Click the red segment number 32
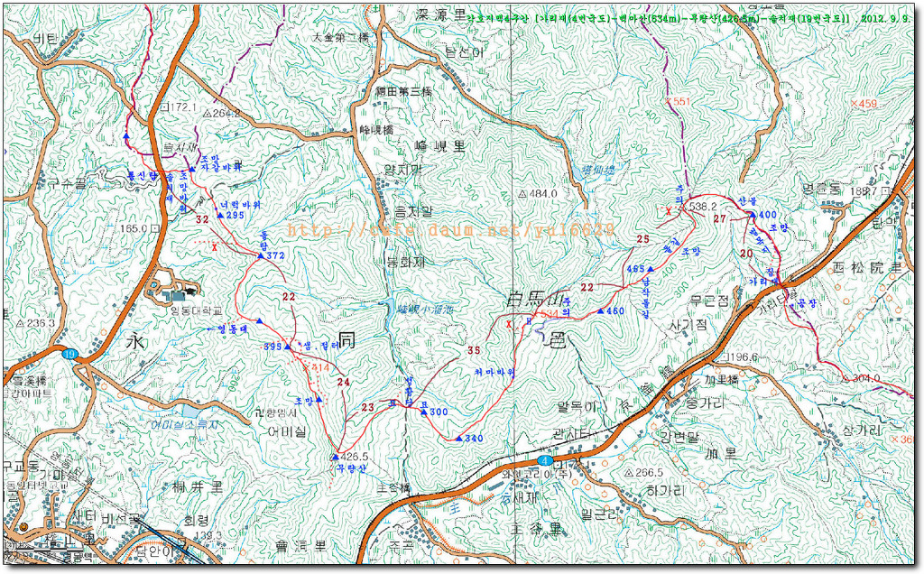The height and width of the screenshot is (574, 924). click(203, 219)
